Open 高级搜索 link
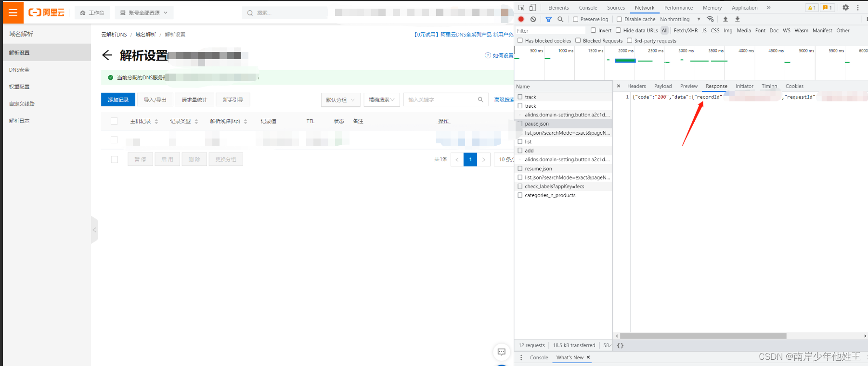The height and width of the screenshot is (366, 868). pyautogui.click(x=504, y=100)
